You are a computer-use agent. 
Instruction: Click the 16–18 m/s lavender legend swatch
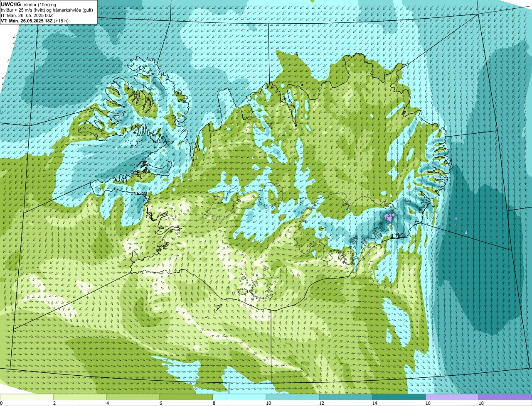click(452, 397)
